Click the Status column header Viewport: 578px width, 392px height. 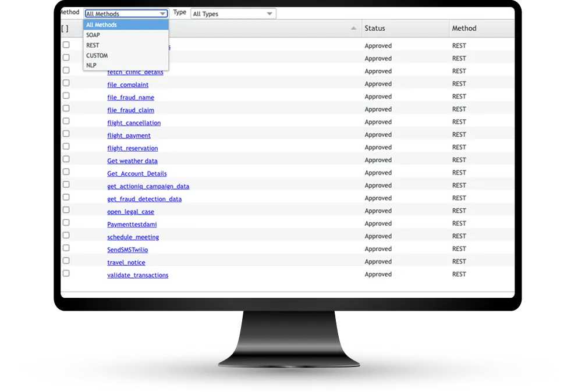(375, 27)
